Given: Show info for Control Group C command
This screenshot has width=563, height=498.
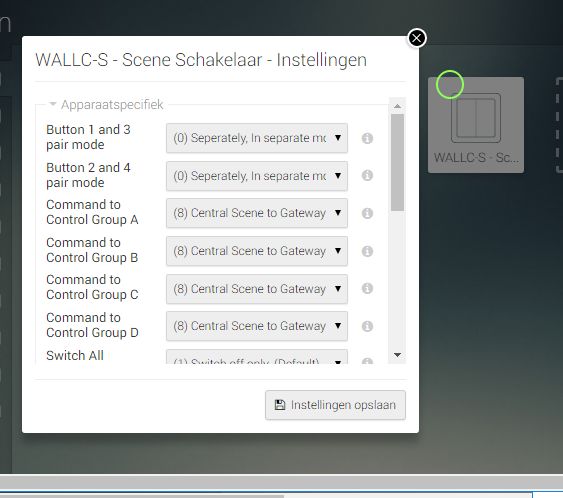Looking at the screenshot, I should click(x=367, y=288).
